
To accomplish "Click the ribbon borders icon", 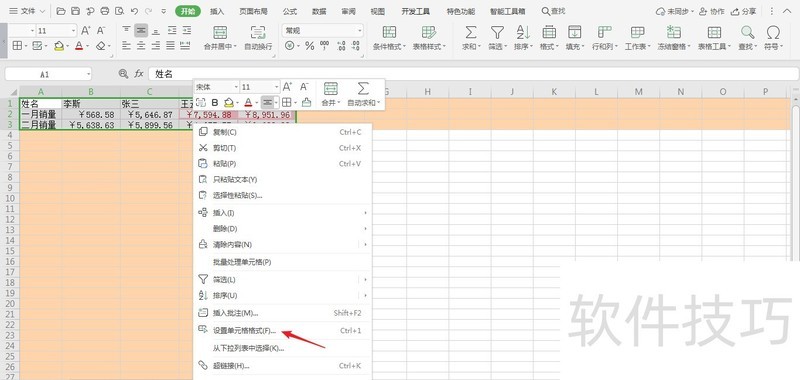I will click(x=17, y=46).
